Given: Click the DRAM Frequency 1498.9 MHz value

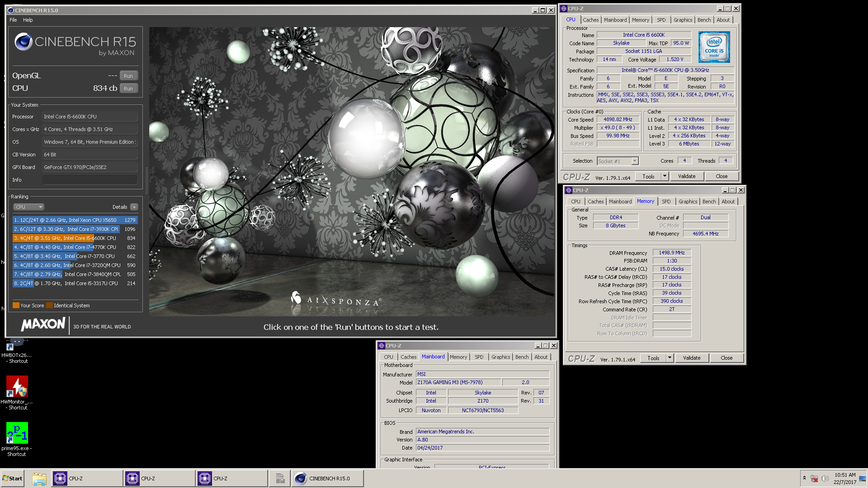Looking at the screenshot, I should tap(671, 253).
